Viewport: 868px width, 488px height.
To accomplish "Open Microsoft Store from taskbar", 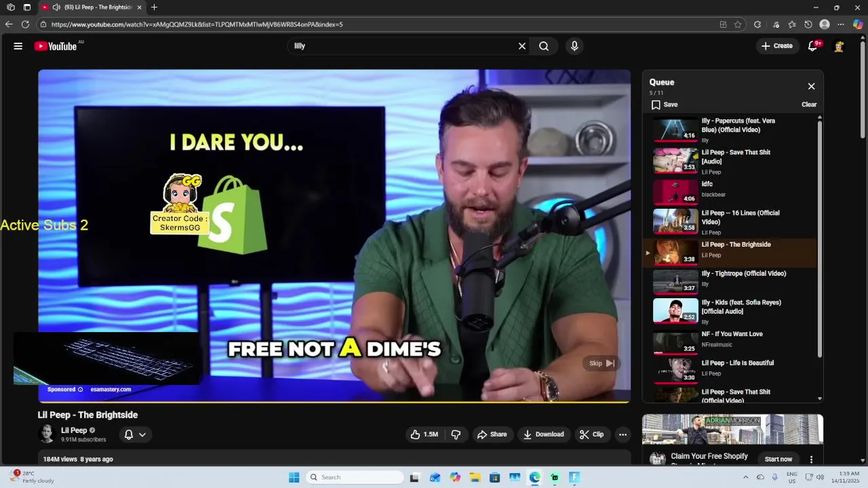I will [x=494, y=477].
